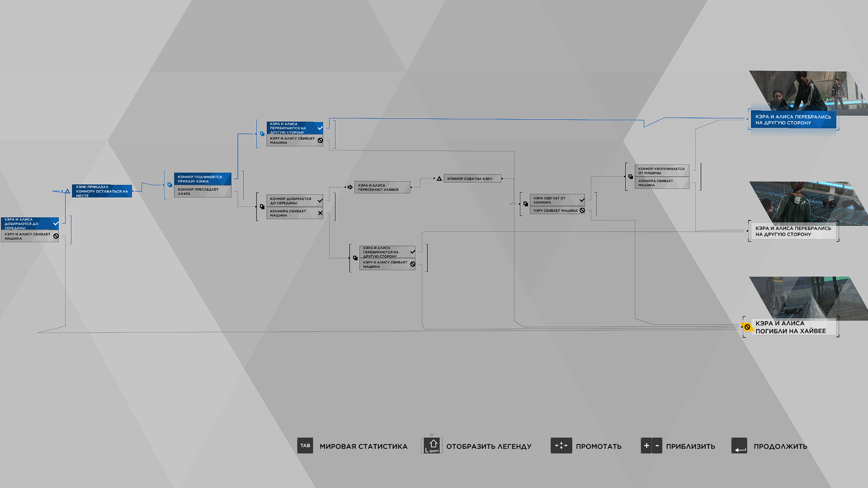Open thumbnail above ПОГИБЛИ НА ХАЙВЕЕ ending

point(808,297)
